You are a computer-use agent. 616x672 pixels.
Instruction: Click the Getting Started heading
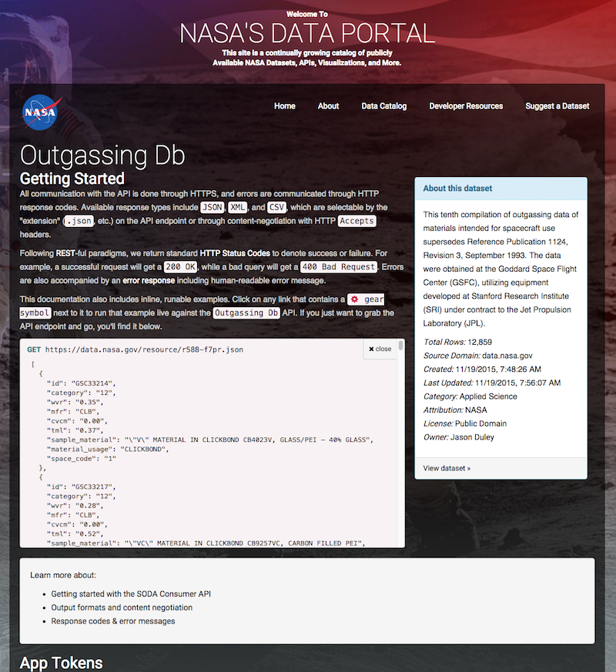click(72, 179)
